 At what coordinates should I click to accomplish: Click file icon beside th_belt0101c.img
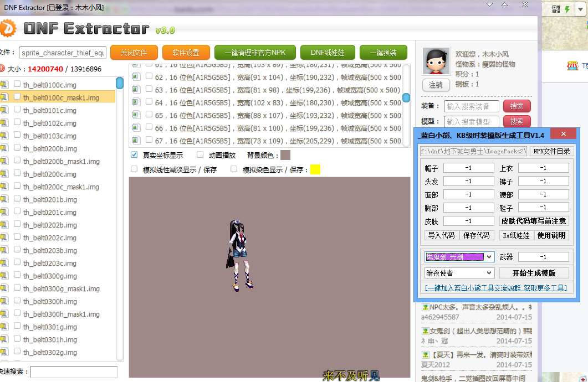click(4, 110)
